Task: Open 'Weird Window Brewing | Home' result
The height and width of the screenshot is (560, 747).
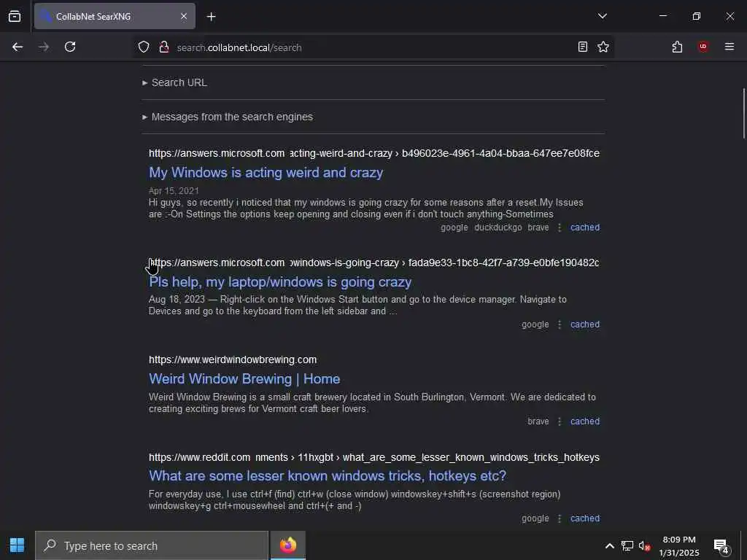Action: 244,379
